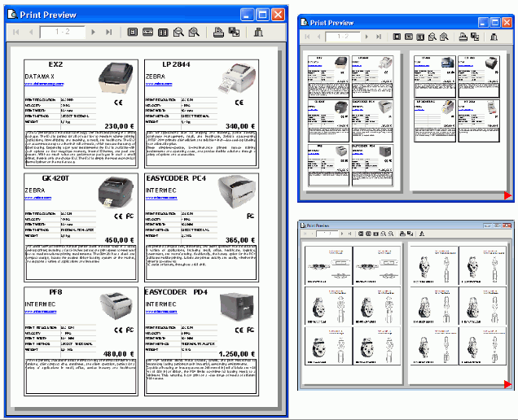Click the price text "365,00 €"
This screenshot has width=518, height=420.
coord(240,240)
